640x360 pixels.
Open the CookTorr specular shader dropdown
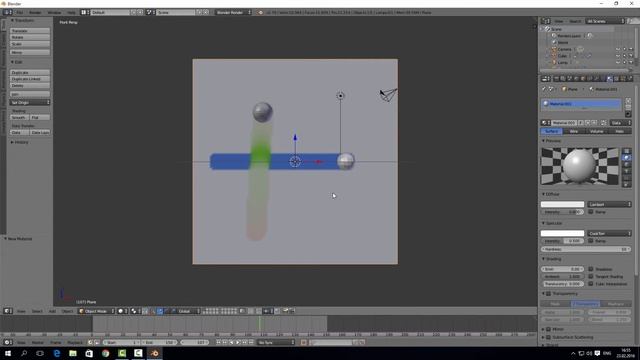click(x=609, y=233)
